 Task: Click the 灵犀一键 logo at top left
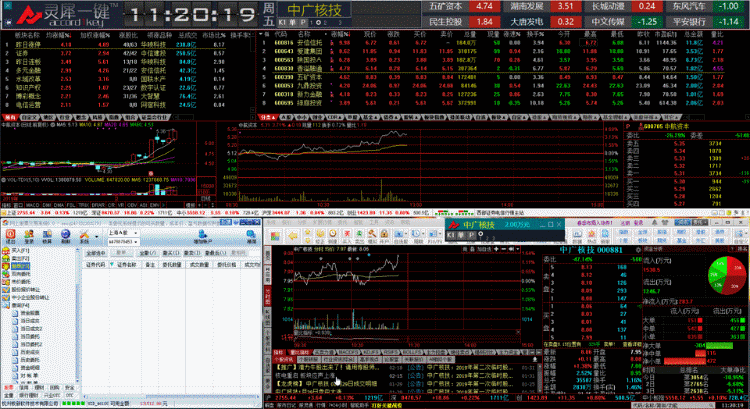coord(64,14)
